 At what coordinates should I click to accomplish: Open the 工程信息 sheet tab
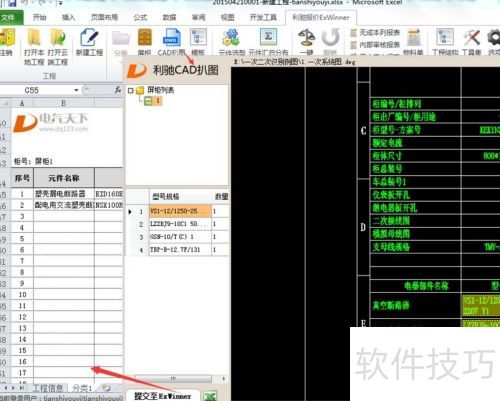pyautogui.click(x=48, y=388)
